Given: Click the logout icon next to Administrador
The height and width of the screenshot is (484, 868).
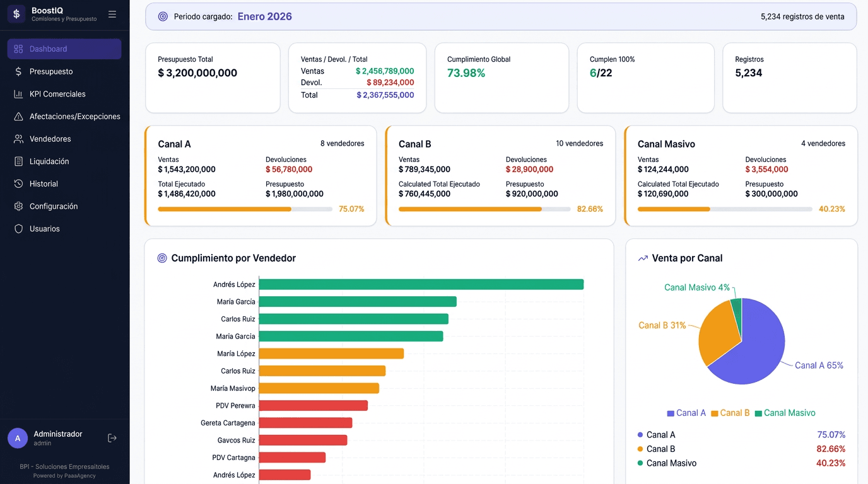Looking at the screenshot, I should click(x=111, y=437).
